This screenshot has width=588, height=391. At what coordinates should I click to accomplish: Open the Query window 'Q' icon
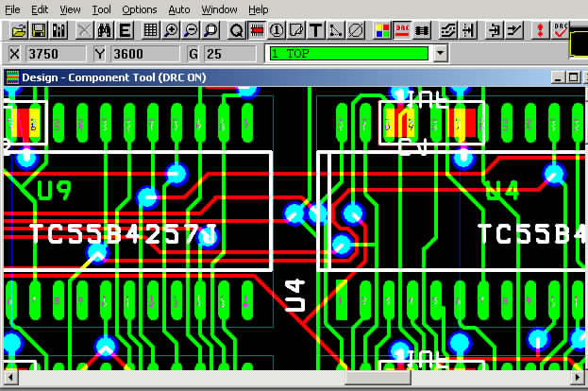[x=236, y=30]
